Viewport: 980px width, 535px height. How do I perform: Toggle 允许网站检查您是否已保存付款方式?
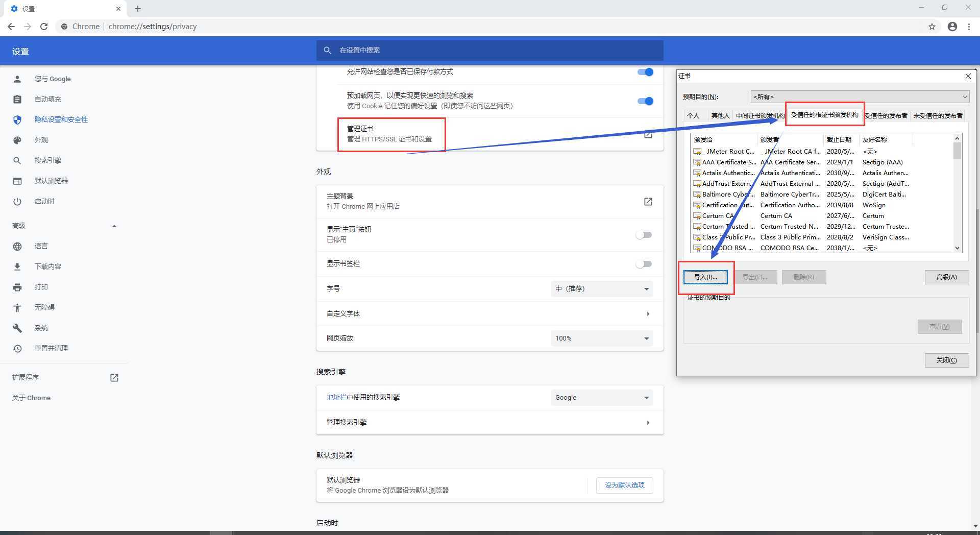(645, 72)
